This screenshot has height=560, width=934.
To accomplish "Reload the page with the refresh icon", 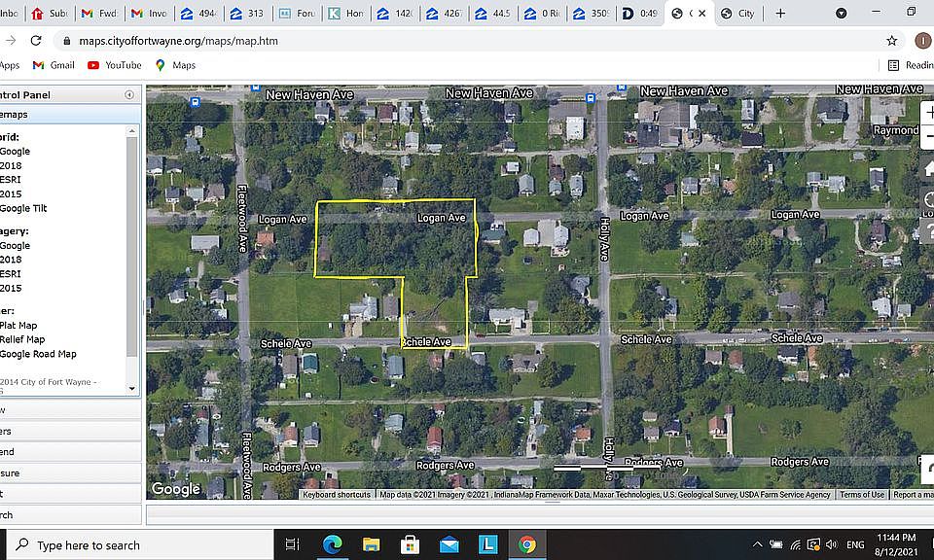I will (x=36, y=41).
